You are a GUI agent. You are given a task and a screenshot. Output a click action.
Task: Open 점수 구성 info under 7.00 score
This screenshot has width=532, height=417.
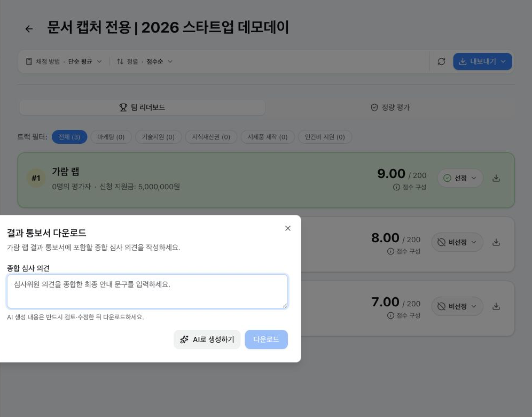(x=404, y=315)
